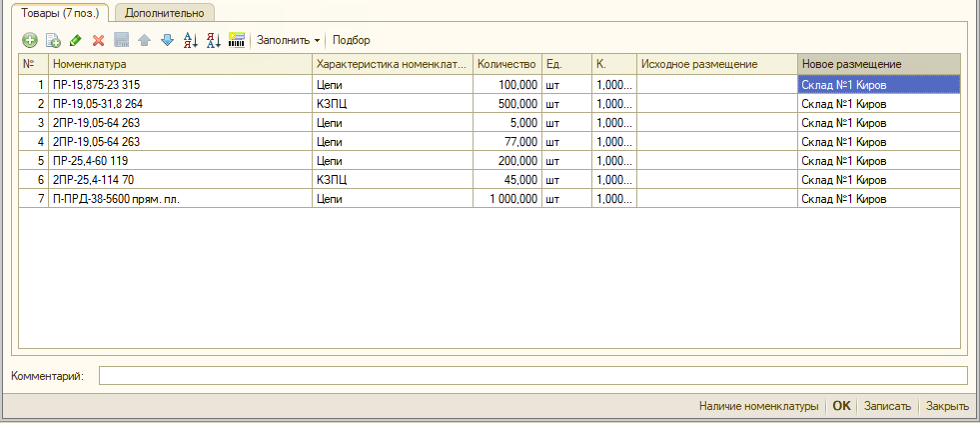Screen dimensions: 980x423
Task: Click Склад №1 Киров in row 4
Action: point(879,142)
